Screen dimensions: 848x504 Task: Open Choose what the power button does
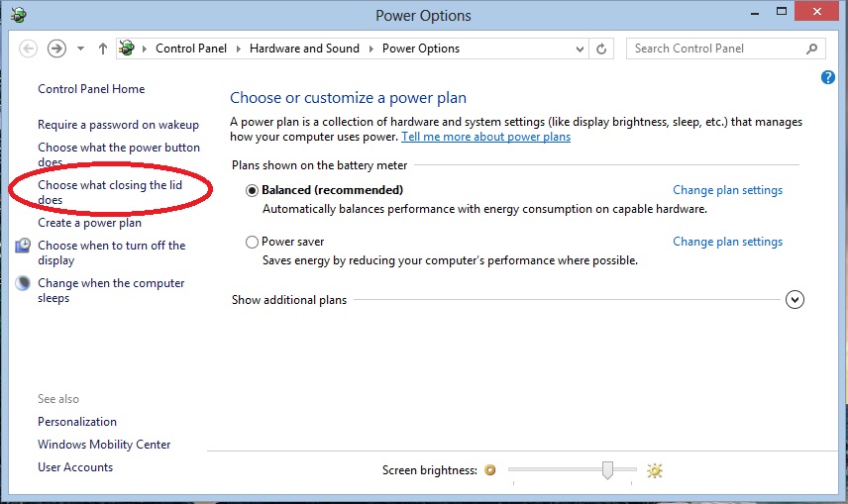point(119,154)
